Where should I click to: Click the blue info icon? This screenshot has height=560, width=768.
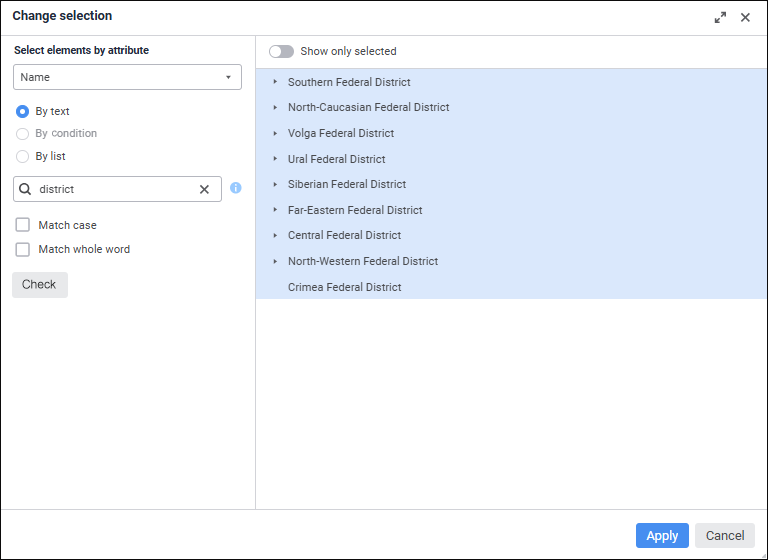(x=236, y=188)
